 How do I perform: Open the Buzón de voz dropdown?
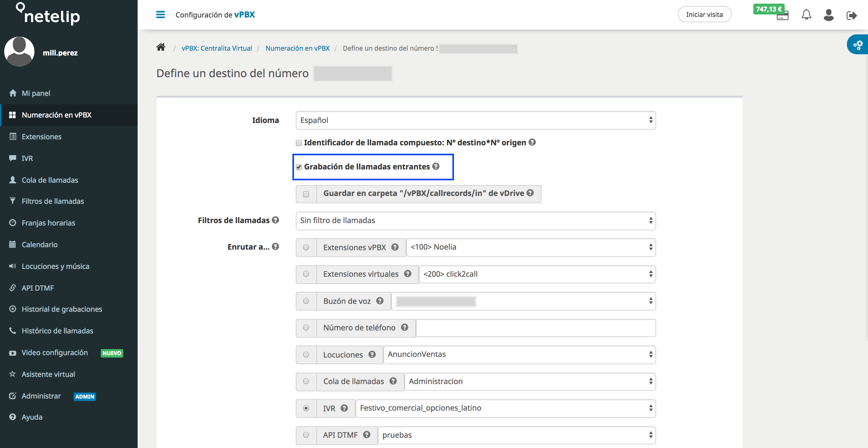click(x=523, y=301)
